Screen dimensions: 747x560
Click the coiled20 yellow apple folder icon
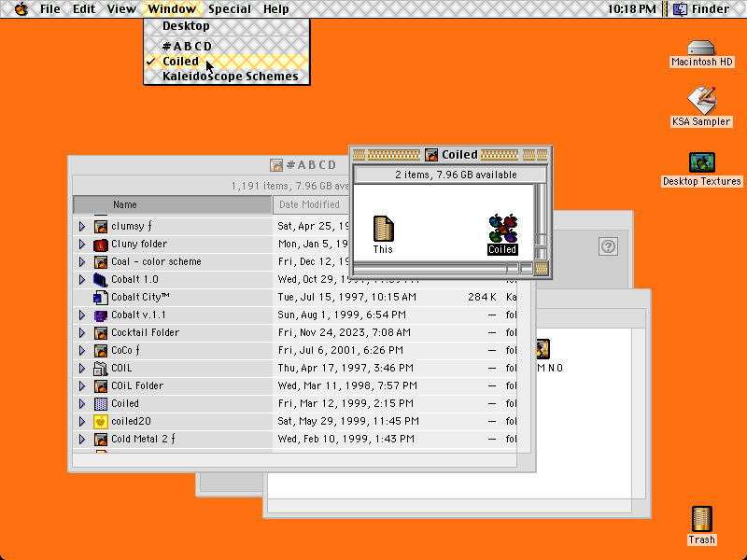pyautogui.click(x=101, y=422)
